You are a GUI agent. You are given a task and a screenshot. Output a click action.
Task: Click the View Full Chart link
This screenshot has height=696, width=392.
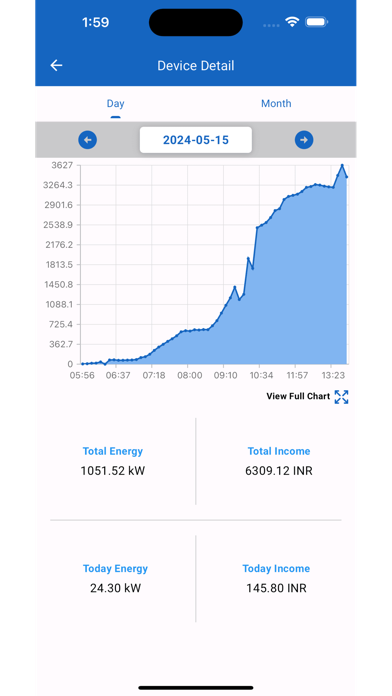pos(298,396)
